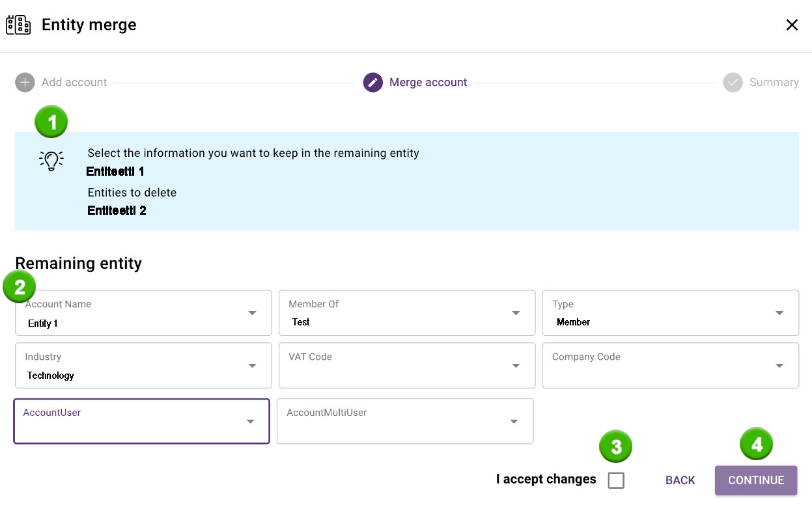Click the Entity merge building icon
The height and width of the screenshot is (507, 812).
click(x=18, y=24)
